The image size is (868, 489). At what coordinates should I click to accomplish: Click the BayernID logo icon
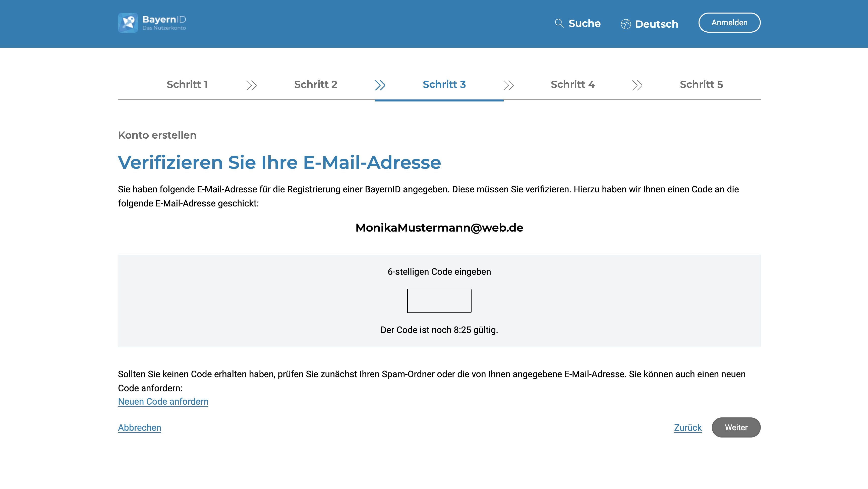click(128, 23)
